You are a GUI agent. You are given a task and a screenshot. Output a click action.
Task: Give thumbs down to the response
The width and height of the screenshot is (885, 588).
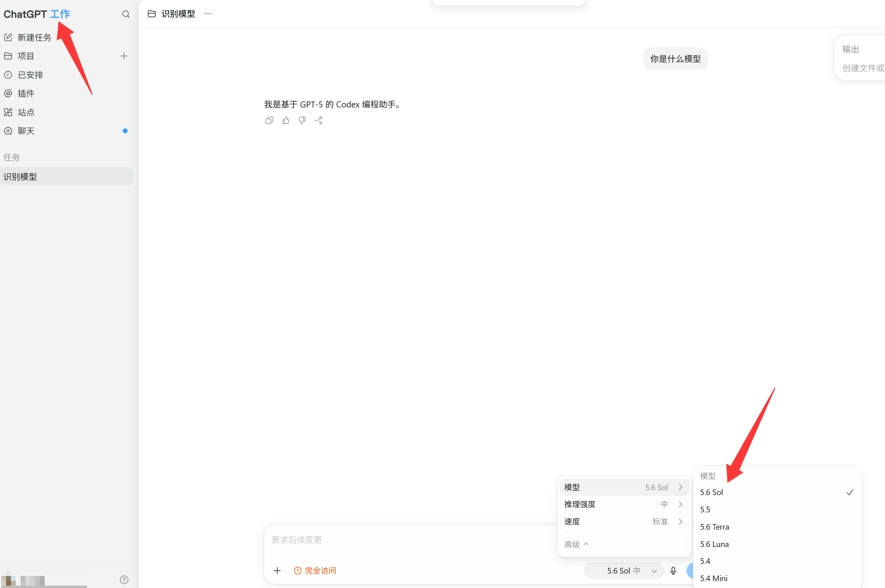point(302,120)
